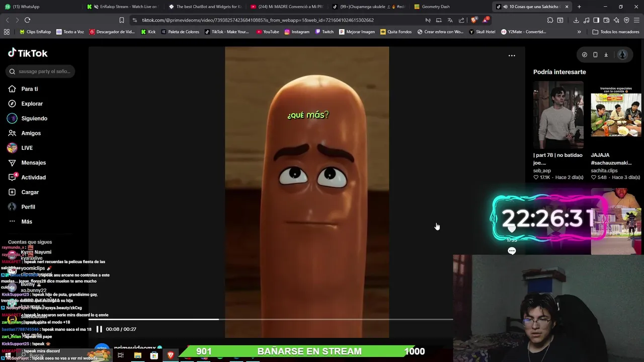Viewport: 644px width, 362px height.
Task: Pause the video with the pause button
Action: pos(99,329)
